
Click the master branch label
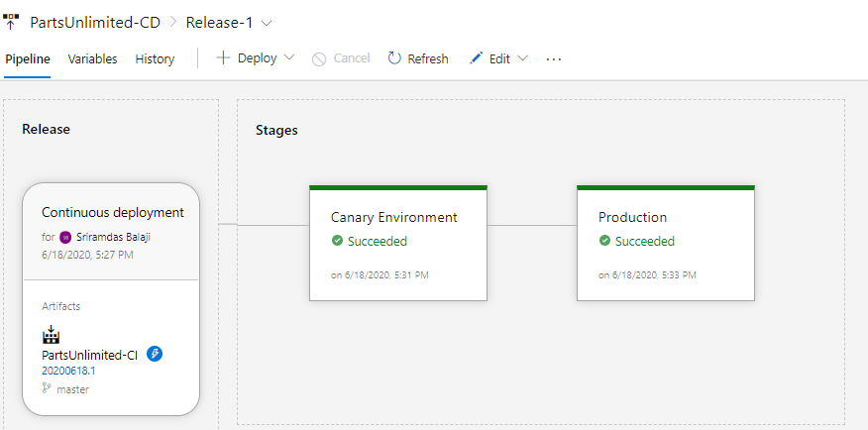(72, 389)
